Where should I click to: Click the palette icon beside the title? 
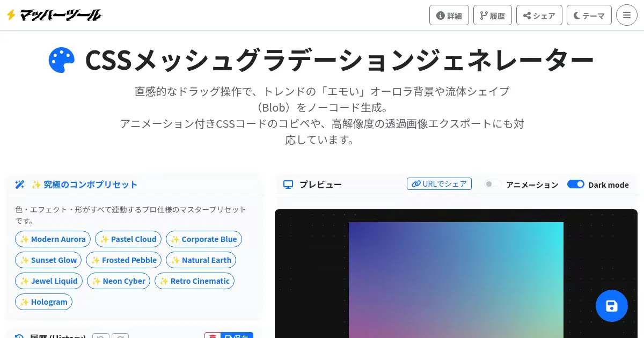62,60
